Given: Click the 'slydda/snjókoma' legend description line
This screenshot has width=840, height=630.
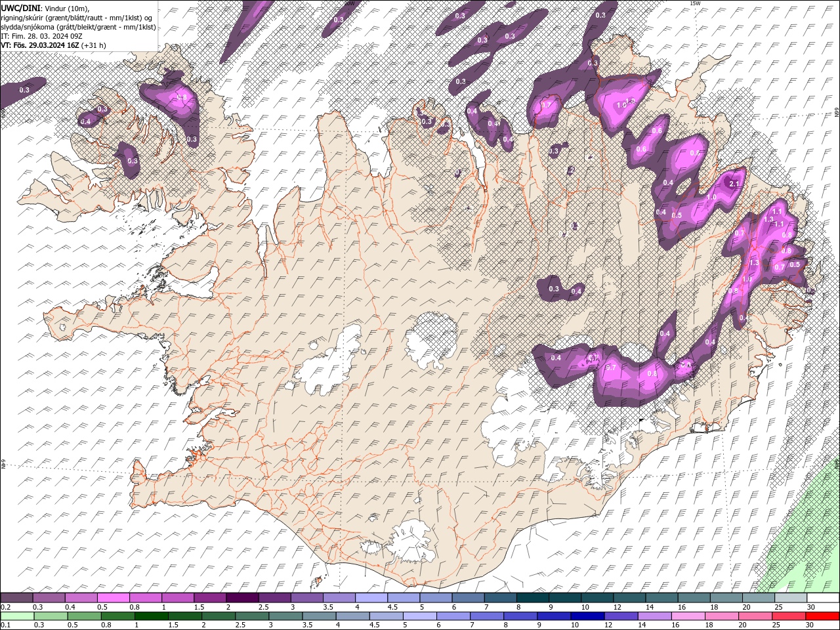Looking at the screenshot, I should (x=78, y=27).
